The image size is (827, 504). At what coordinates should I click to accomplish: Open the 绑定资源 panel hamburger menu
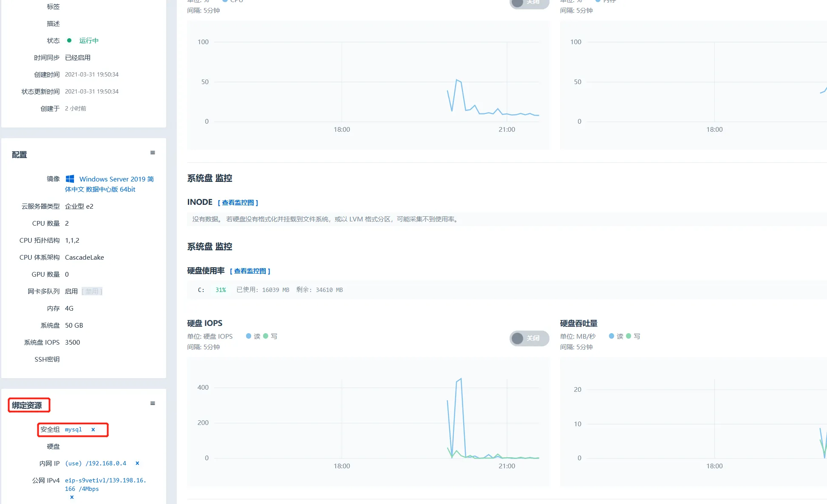coord(153,404)
